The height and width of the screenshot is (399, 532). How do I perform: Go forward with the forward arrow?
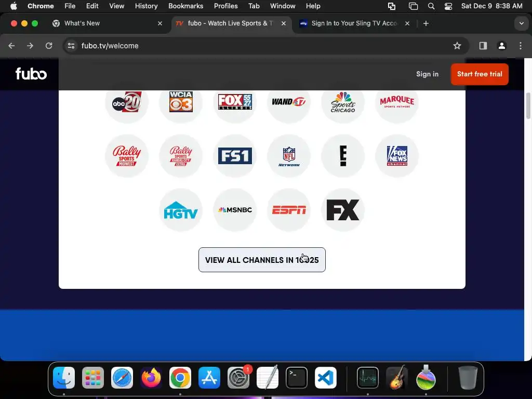point(30,46)
